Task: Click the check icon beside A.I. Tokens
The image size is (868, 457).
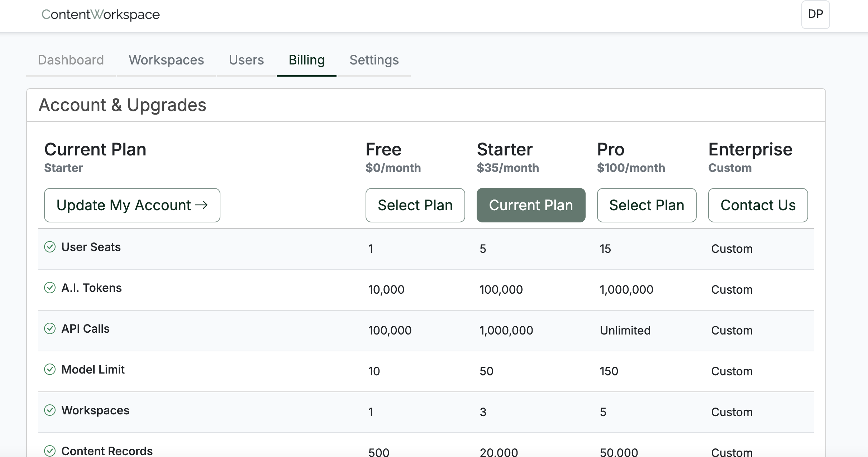Action: tap(50, 288)
